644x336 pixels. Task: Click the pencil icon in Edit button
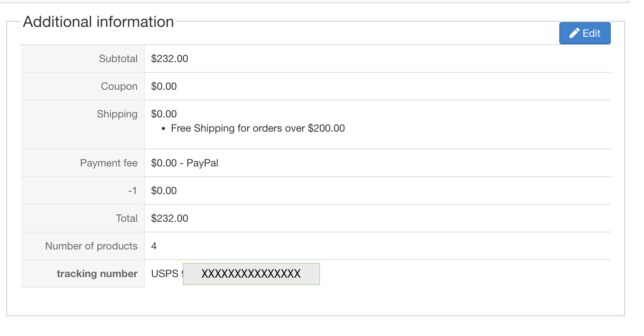point(574,33)
